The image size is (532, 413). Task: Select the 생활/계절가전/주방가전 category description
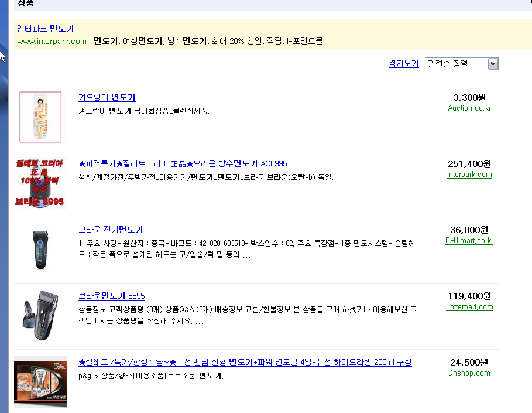[206, 178]
